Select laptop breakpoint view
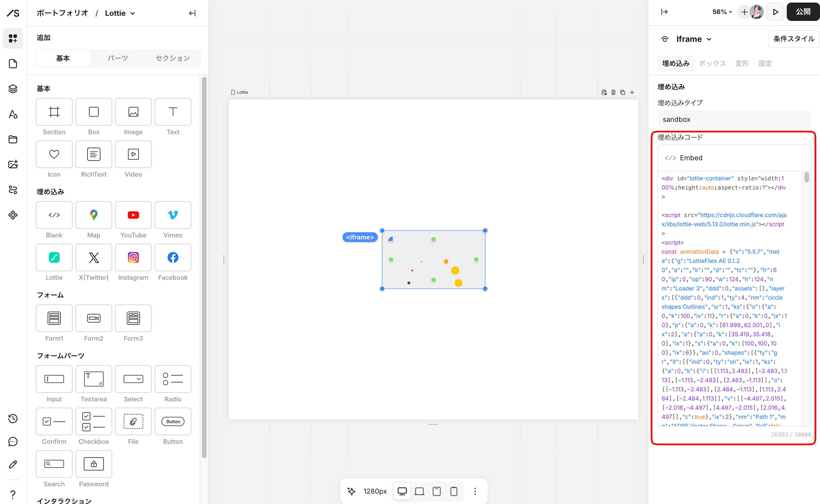The width and height of the screenshot is (820, 504). [x=419, y=491]
